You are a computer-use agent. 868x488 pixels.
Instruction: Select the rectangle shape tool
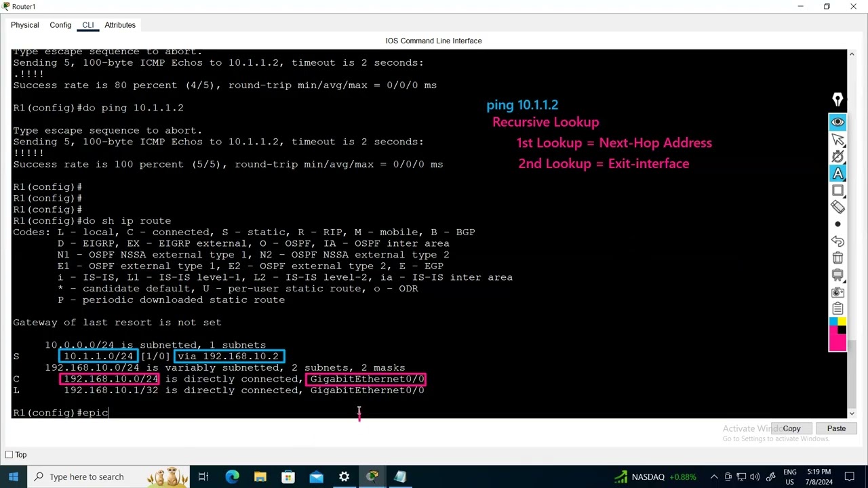(x=837, y=191)
